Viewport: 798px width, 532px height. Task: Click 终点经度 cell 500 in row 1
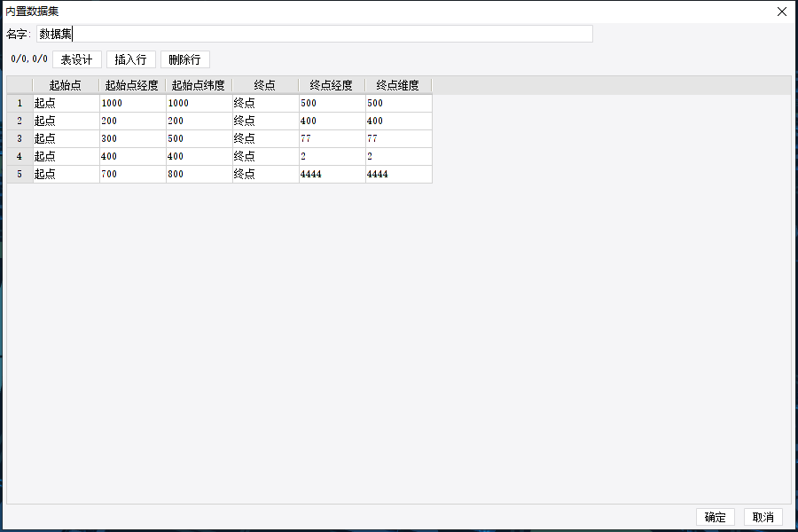click(332, 104)
